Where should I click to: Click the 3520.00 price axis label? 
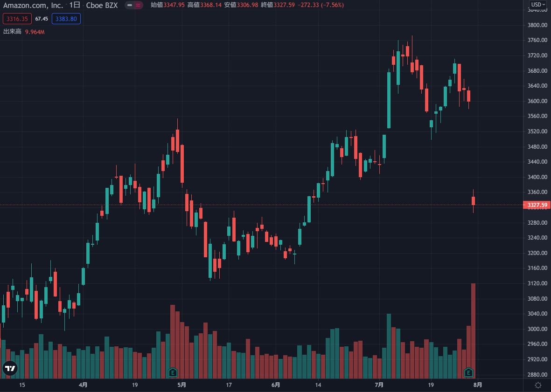pos(537,131)
